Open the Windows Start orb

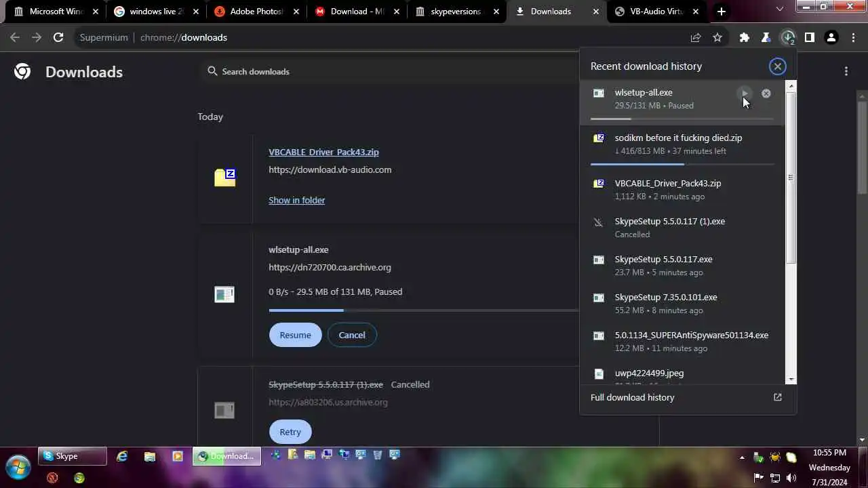pos(18,468)
